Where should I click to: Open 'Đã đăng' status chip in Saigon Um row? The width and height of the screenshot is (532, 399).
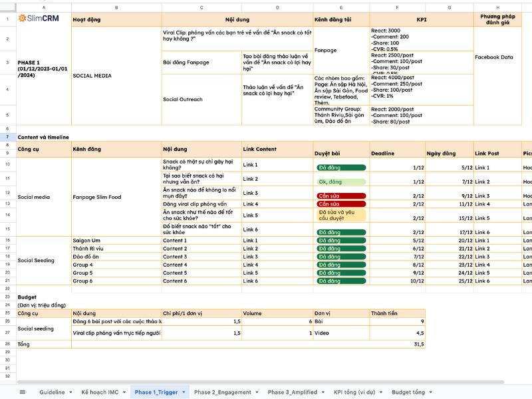[x=341, y=241]
